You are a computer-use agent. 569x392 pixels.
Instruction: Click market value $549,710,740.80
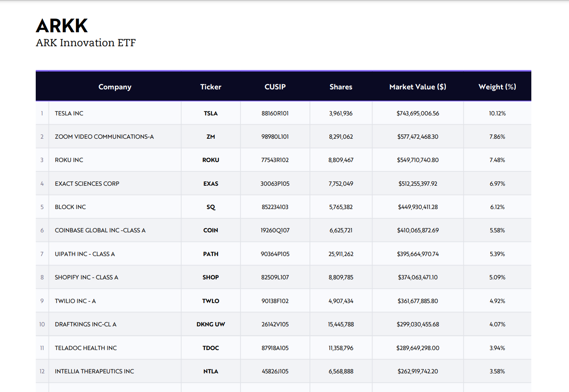418,160
